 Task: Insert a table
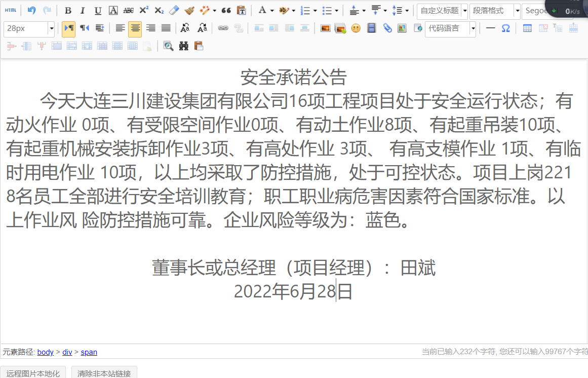click(527, 28)
